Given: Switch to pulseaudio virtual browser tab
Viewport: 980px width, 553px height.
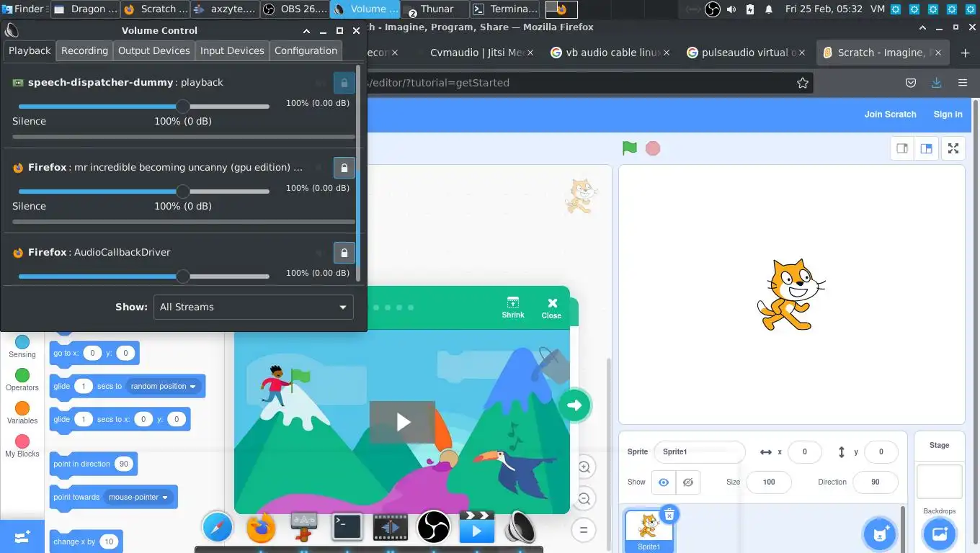Looking at the screenshot, I should coord(746,53).
